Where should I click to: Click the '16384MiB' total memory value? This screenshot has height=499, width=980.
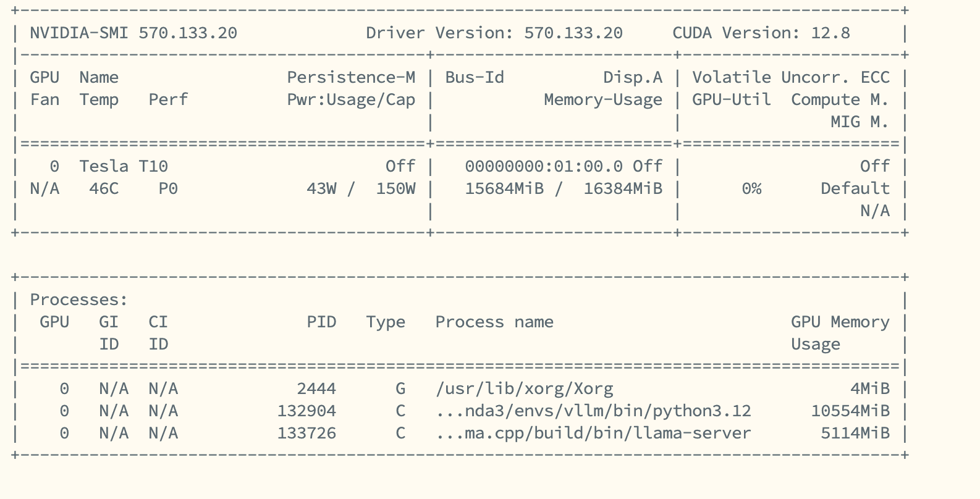click(x=623, y=188)
